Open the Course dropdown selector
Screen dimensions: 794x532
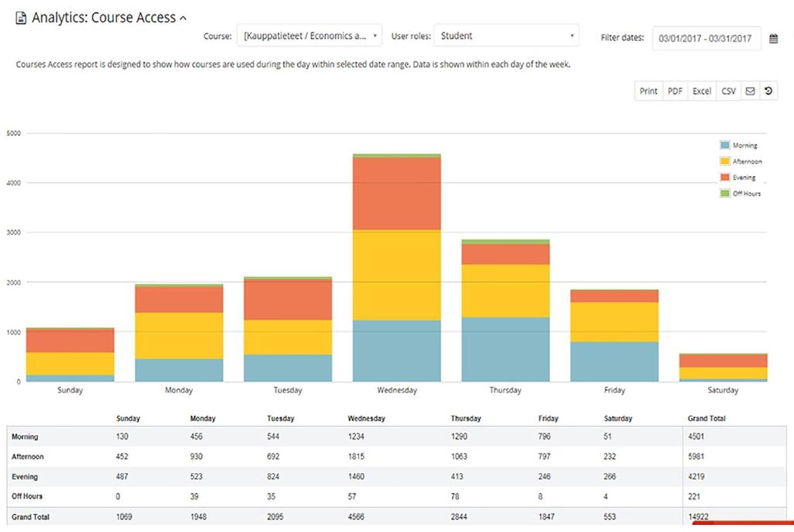tap(309, 36)
